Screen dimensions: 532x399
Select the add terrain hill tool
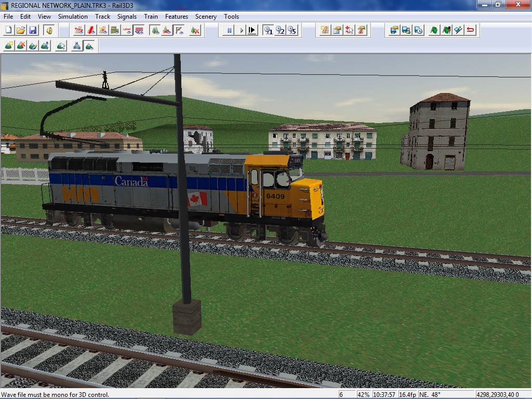pos(9,46)
